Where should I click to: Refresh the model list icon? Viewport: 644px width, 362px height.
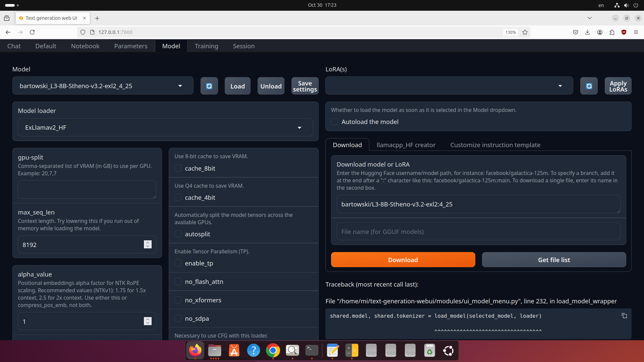(209, 86)
